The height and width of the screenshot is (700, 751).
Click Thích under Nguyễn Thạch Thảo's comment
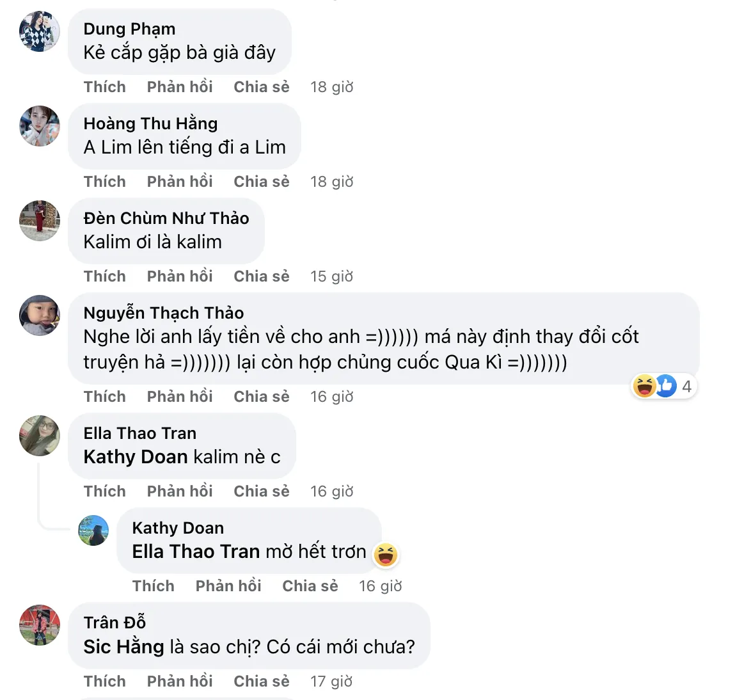pyautogui.click(x=104, y=397)
